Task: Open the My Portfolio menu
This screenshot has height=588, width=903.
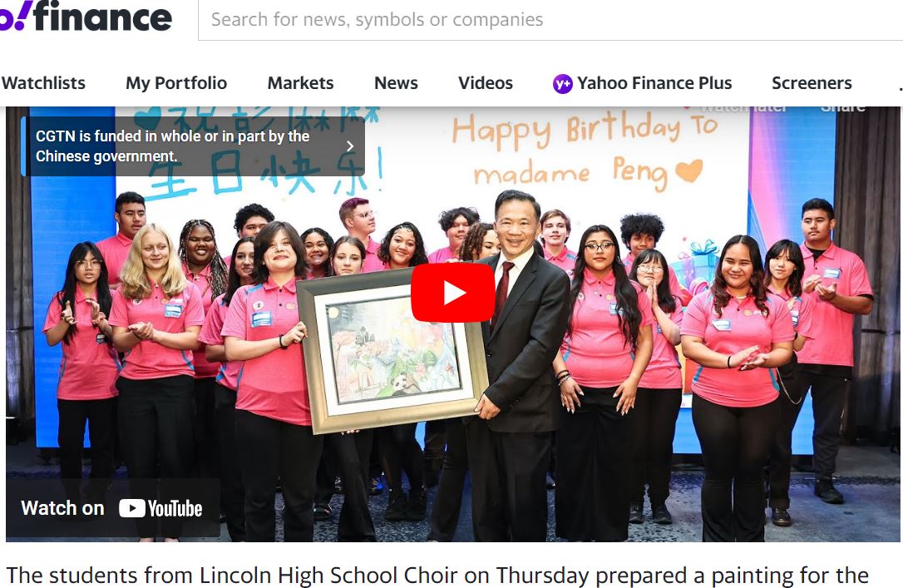Action: point(176,83)
